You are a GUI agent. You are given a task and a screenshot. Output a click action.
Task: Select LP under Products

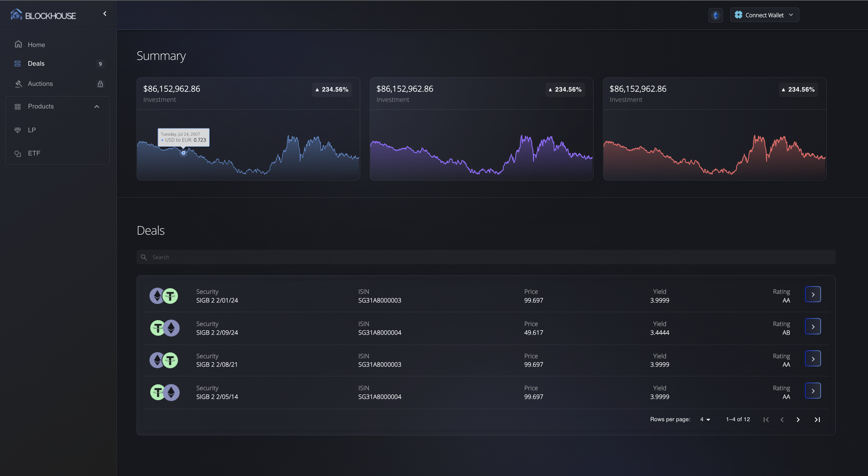click(x=32, y=130)
